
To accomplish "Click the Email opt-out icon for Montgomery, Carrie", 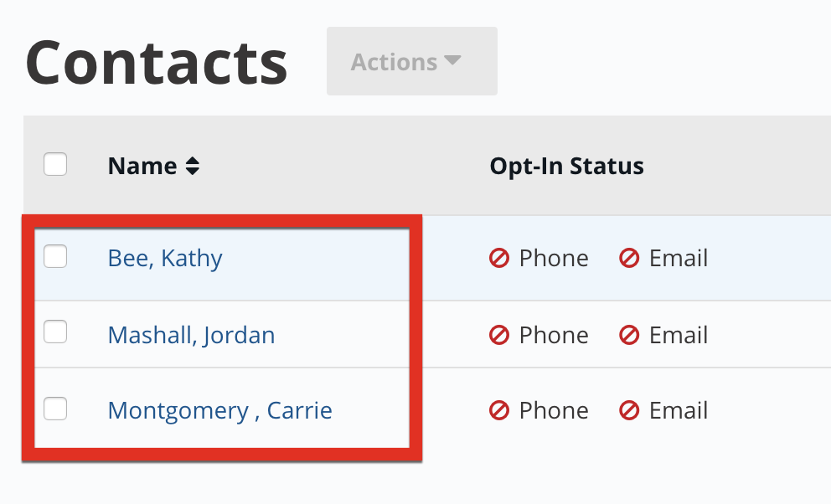I will click(x=629, y=410).
